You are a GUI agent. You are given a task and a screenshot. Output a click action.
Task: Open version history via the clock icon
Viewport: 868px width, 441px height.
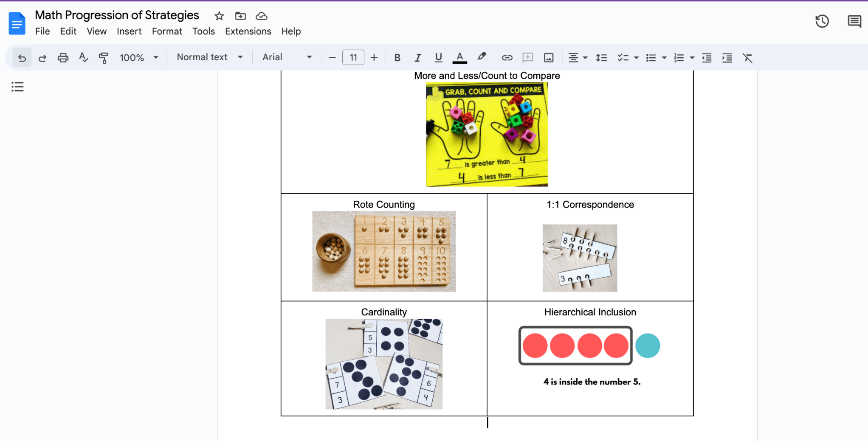[x=822, y=21]
